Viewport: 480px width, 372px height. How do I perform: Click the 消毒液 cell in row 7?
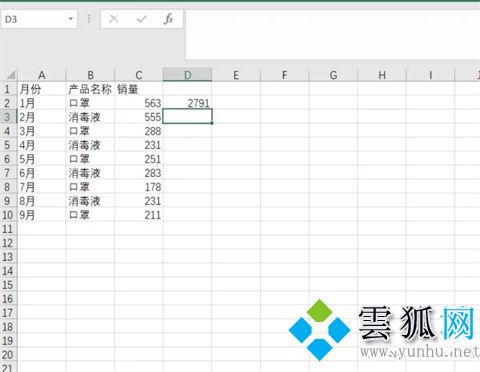tap(90, 173)
